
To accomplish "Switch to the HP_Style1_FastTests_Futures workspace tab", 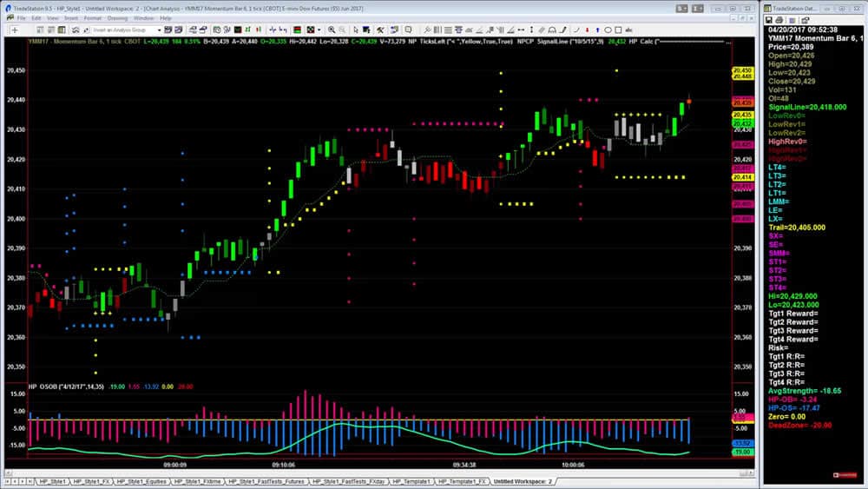I will tap(266, 482).
